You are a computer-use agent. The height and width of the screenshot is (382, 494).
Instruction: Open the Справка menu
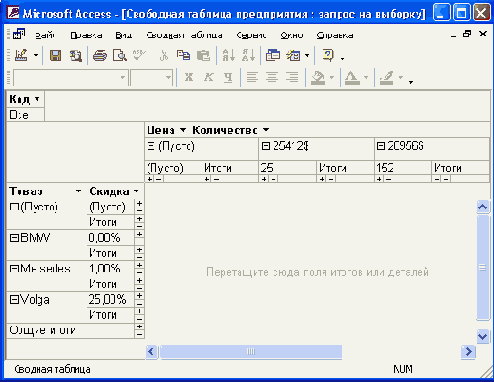click(x=335, y=35)
